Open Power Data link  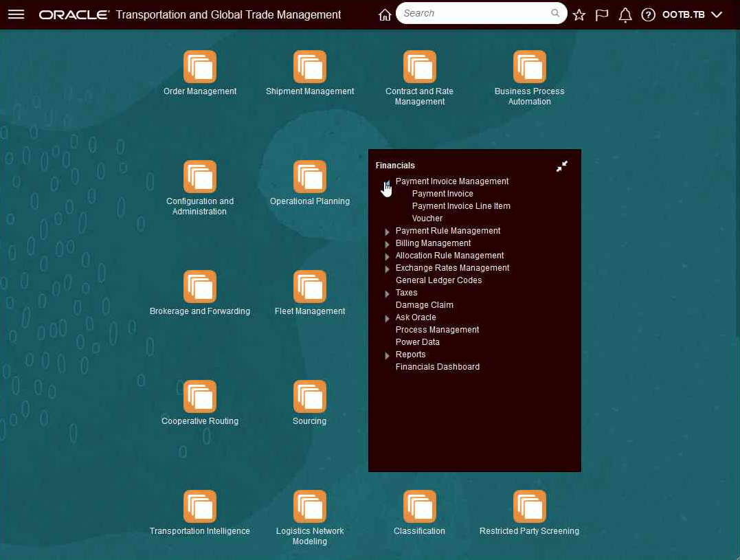(x=417, y=342)
